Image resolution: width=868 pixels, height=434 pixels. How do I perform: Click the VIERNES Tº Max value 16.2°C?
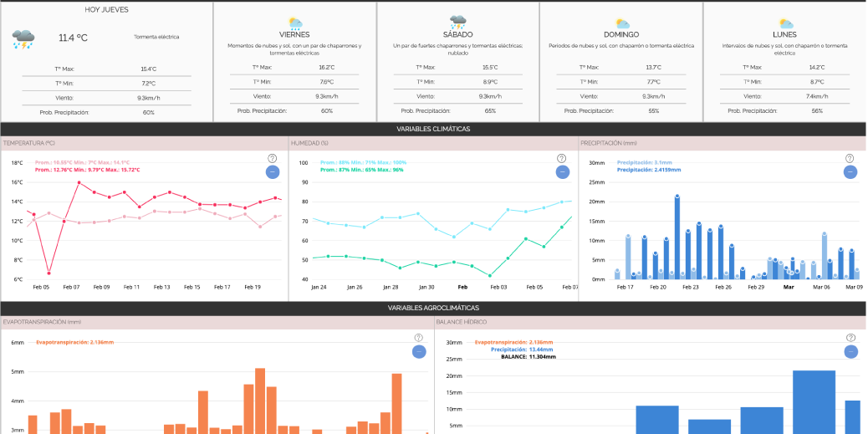point(327,68)
